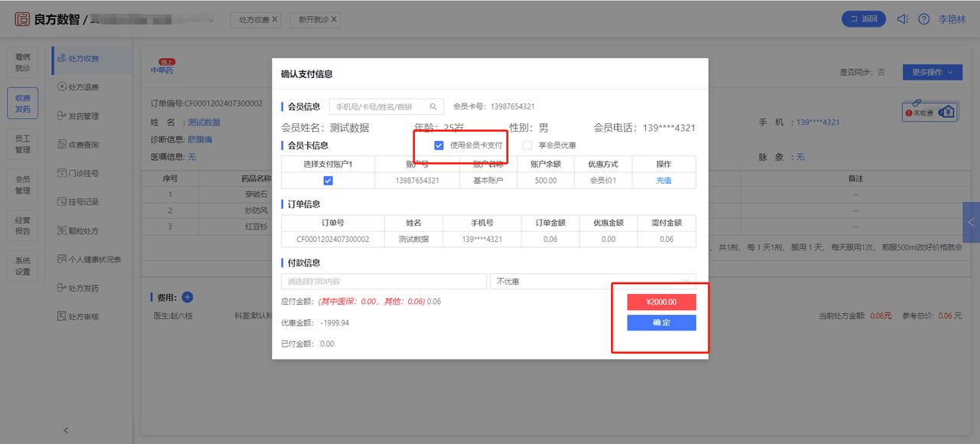Screen dimensions: 980x444
Task: Select the 系统设置 module button
Action: pyautogui.click(x=23, y=266)
